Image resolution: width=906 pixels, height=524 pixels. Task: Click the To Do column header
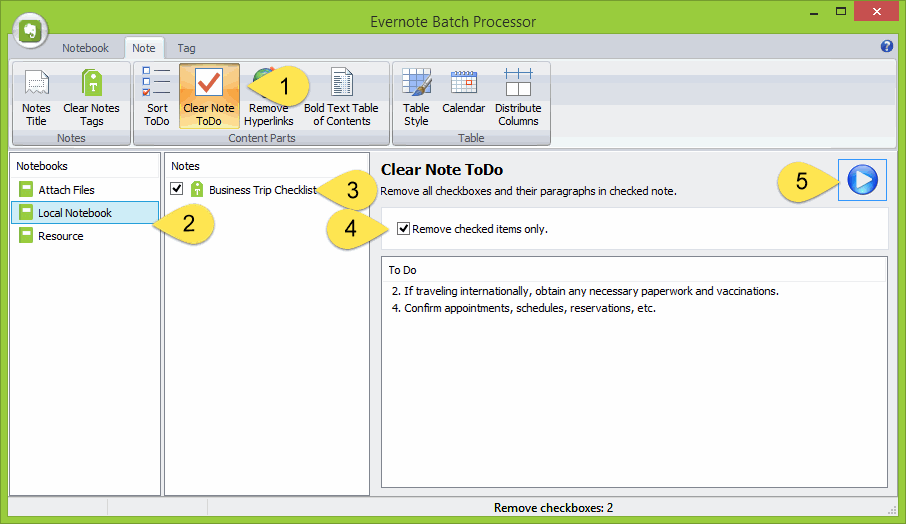[x=634, y=270]
